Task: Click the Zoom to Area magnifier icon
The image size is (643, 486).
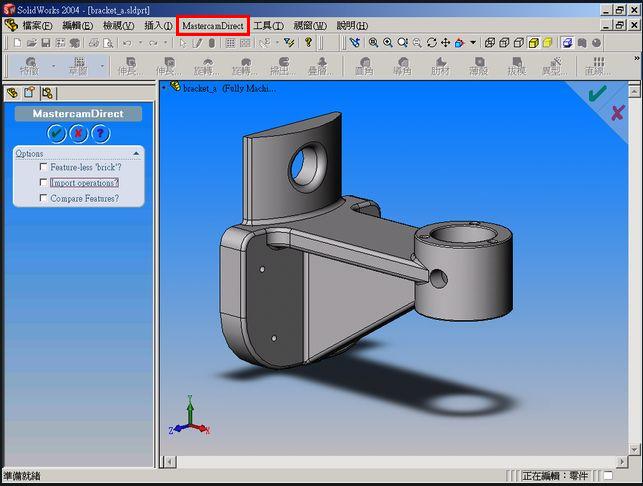Action: [x=388, y=42]
